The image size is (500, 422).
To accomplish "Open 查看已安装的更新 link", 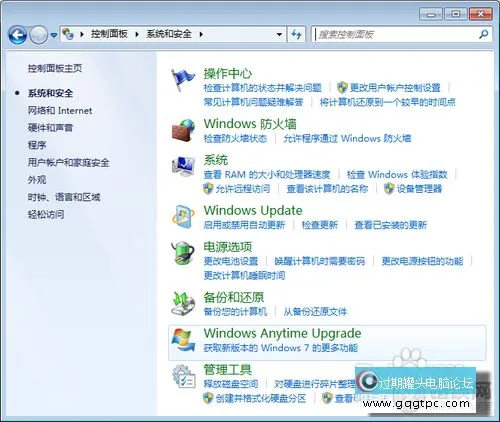I will (391, 225).
